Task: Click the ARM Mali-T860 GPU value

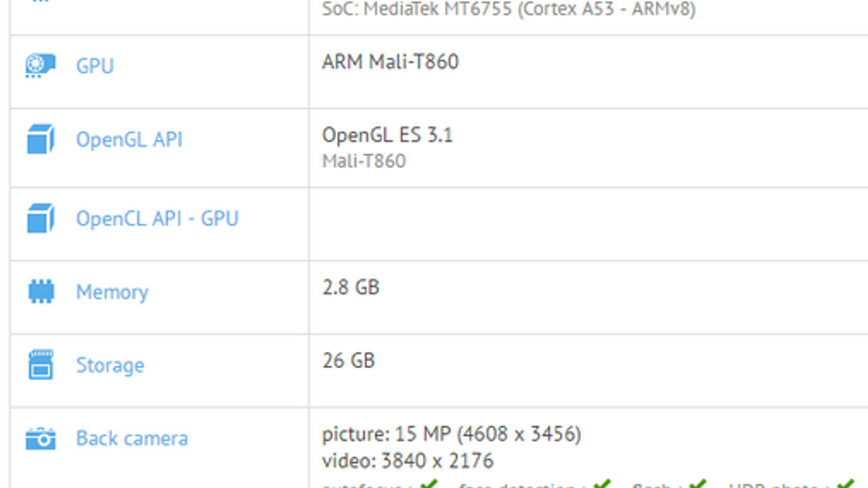Action: [x=390, y=62]
